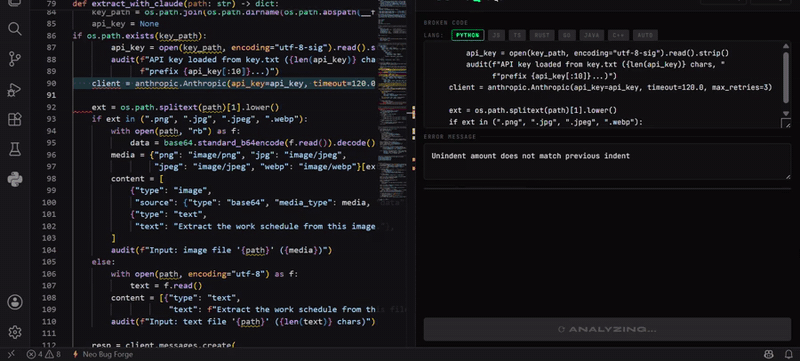The height and width of the screenshot is (361, 800).
Task: Click the 'BROKEN CODE' section label
Action: (x=446, y=23)
